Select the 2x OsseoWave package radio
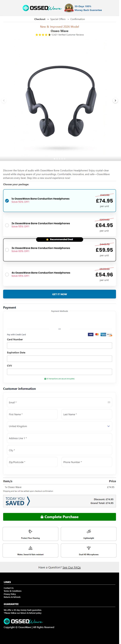This screenshot has height=644, width=121. [7, 225]
